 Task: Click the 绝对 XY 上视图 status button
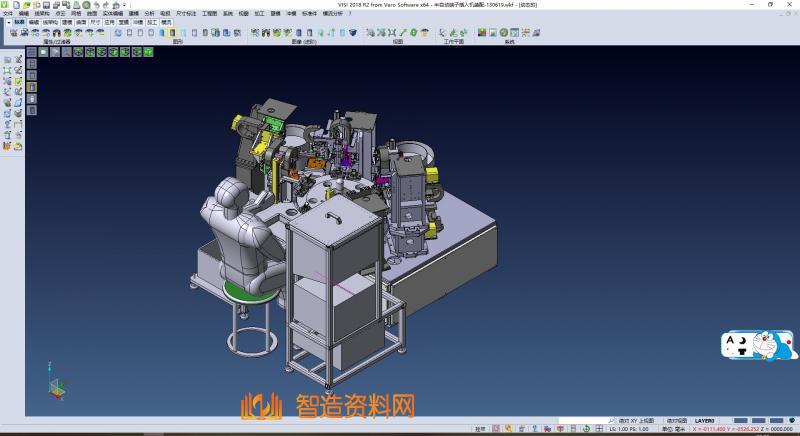point(636,421)
